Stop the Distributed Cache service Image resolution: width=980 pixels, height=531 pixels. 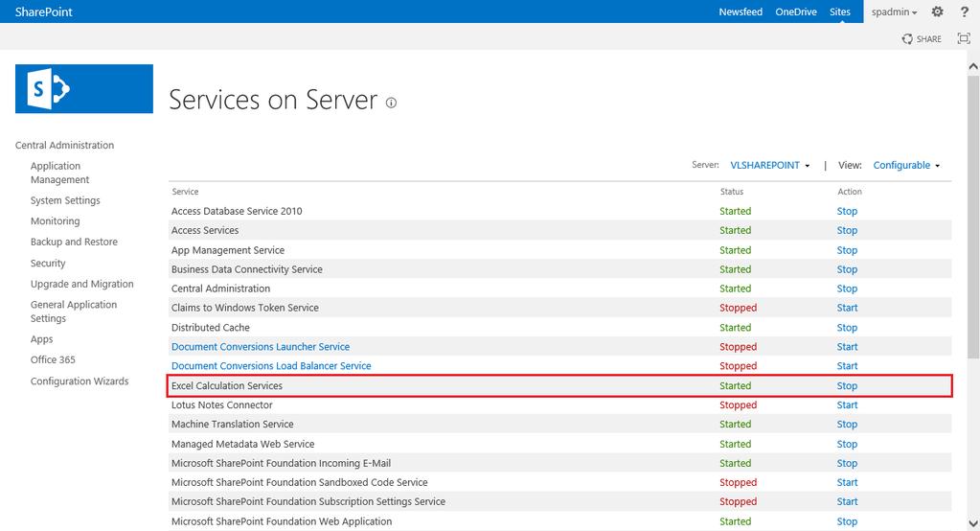click(847, 328)
